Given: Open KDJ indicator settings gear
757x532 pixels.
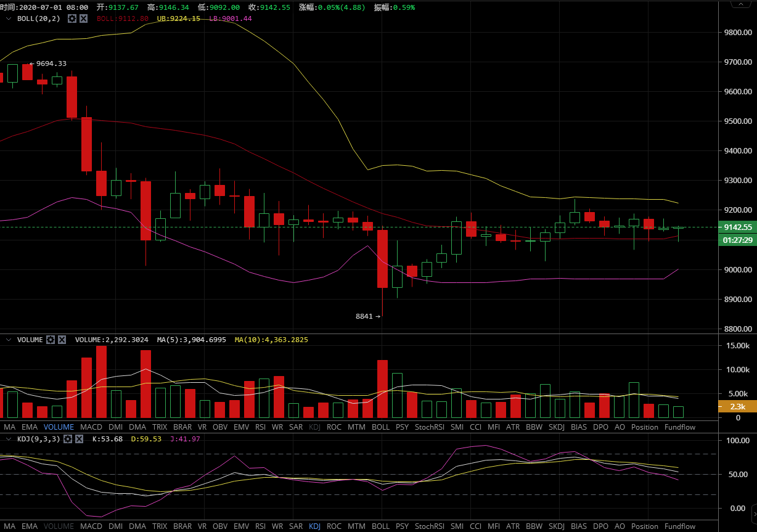Looking at the screenshot, I should (68, 439).
